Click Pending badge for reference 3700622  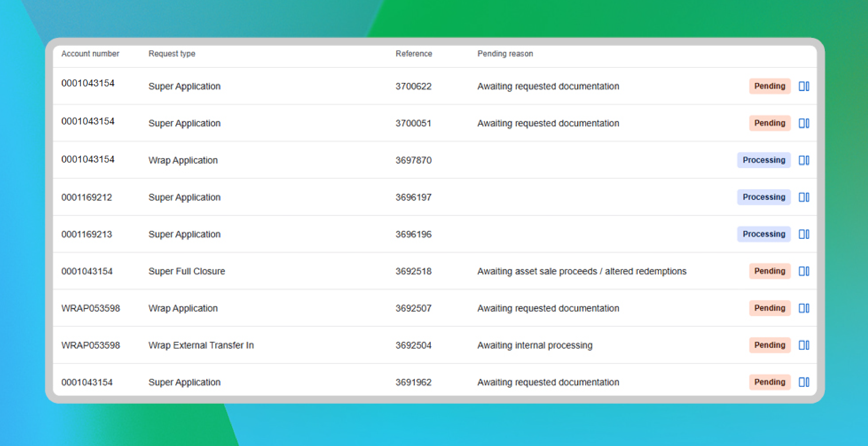(770, 86)
